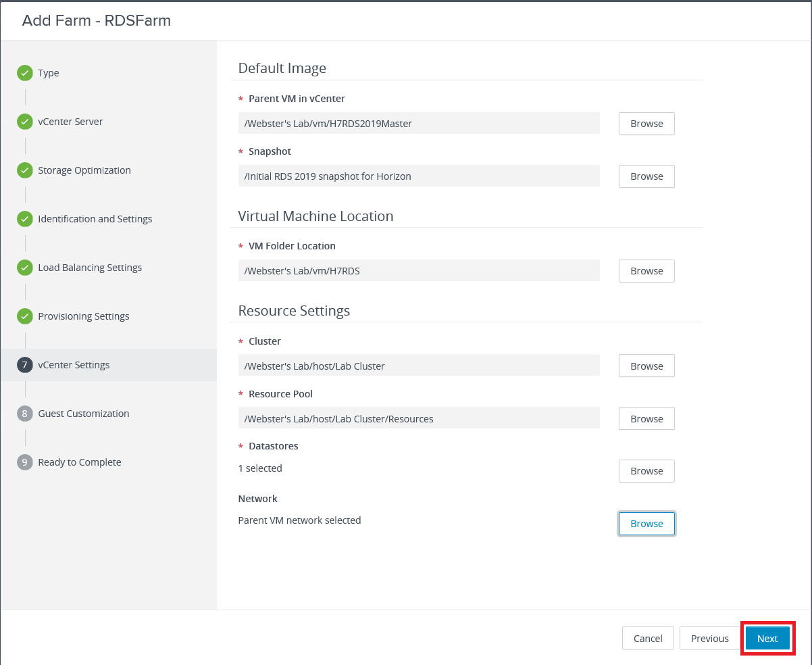
Task: Click the step 9 number icon
Action: tap(25, 462)
